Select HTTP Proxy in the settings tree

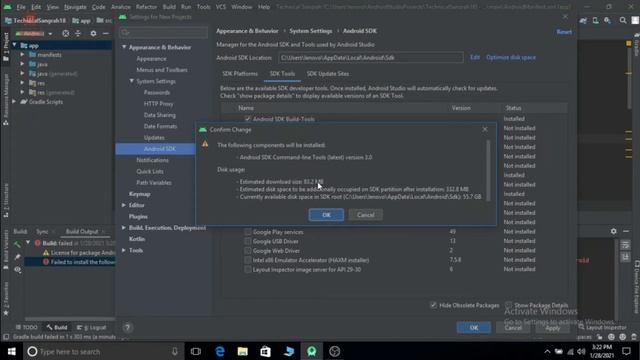coord(158,104)
